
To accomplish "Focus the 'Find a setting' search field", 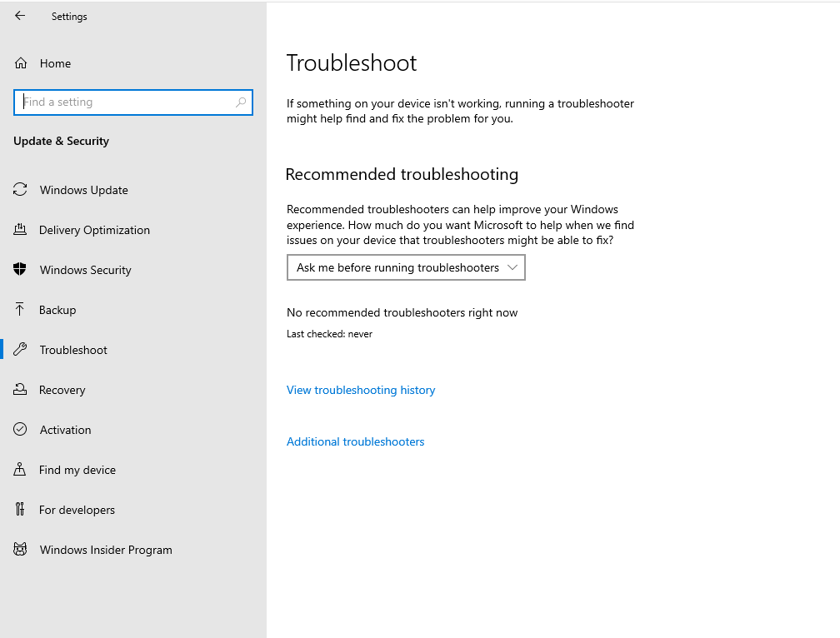I will [x=125, y=102].
